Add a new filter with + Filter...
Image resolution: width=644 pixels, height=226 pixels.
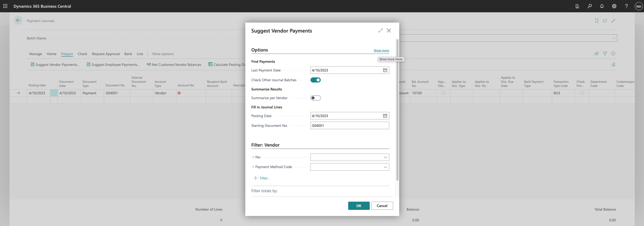click(262, 178)
